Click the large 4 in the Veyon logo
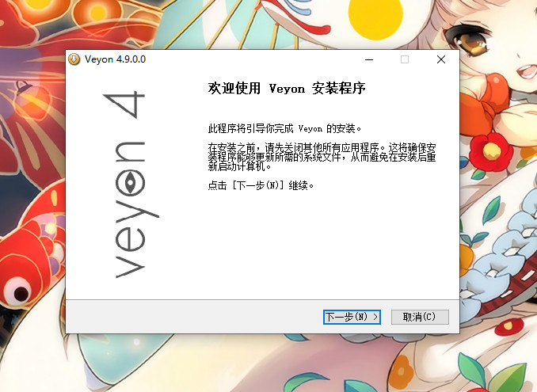This screenshot has height=392, width=537. tap(125, 105)
